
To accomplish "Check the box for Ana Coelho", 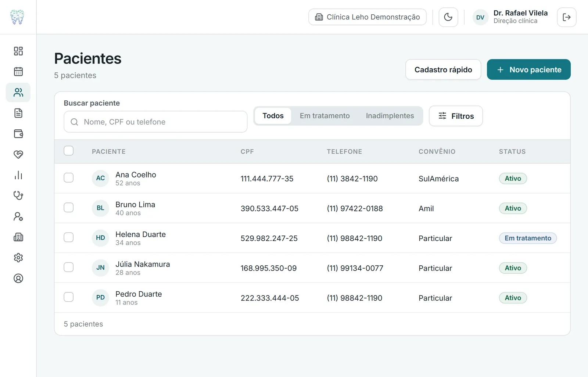I will pyautogui.click(x=69, y=178).
